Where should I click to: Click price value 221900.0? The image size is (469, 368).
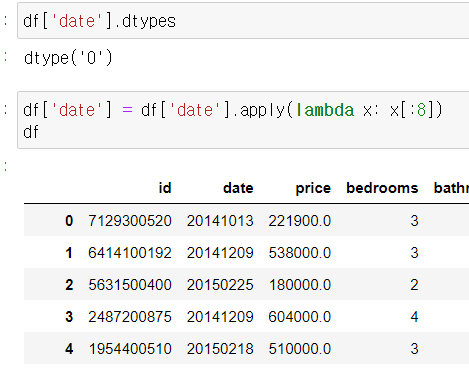point(300,221)
